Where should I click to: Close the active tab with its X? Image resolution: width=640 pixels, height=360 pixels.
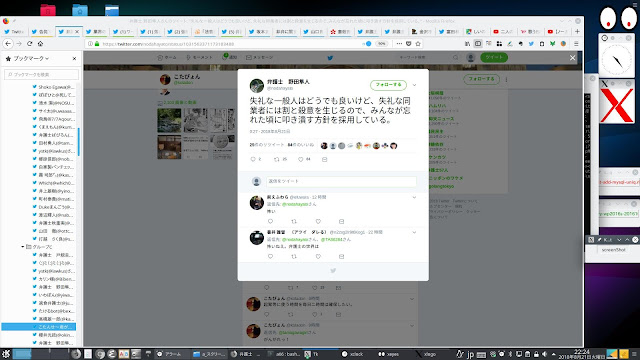pyautogui.click(x=77, y=31)
